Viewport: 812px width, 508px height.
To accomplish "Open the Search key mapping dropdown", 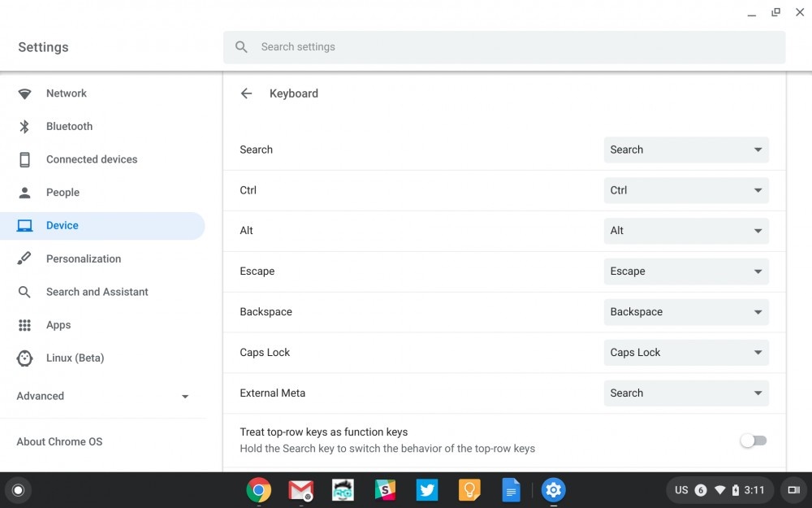I will [x=686, y=150].
